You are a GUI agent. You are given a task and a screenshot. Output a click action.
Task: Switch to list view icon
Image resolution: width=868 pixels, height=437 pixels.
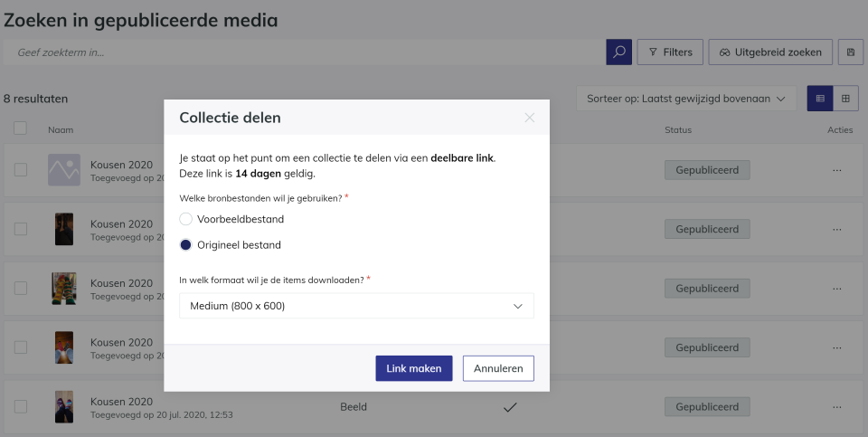pyautogui.click(x=820, y=99)
